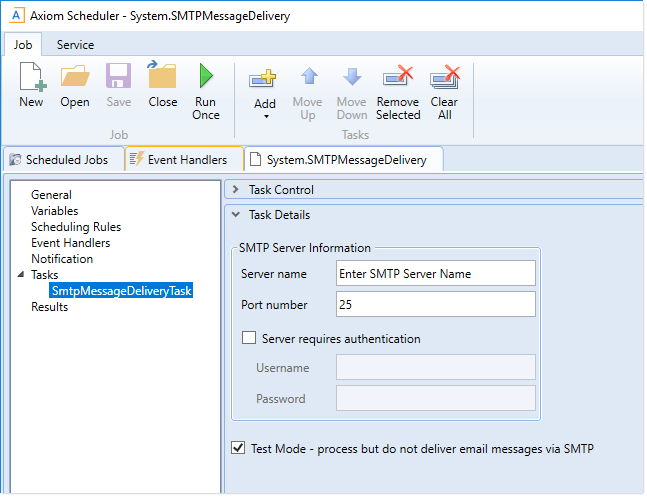Collapse the Tasks tree node
This screenshot has height=497, width=647.
(x=21, y=275)
